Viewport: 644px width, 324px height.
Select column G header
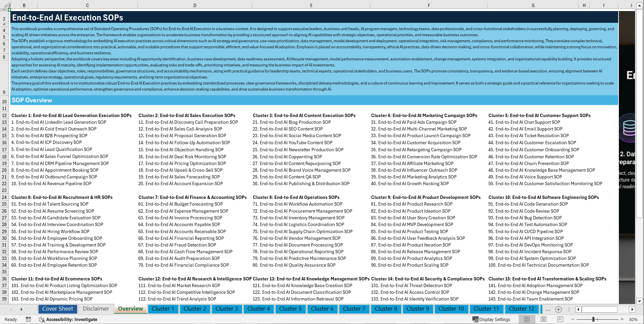click(533, 5)
